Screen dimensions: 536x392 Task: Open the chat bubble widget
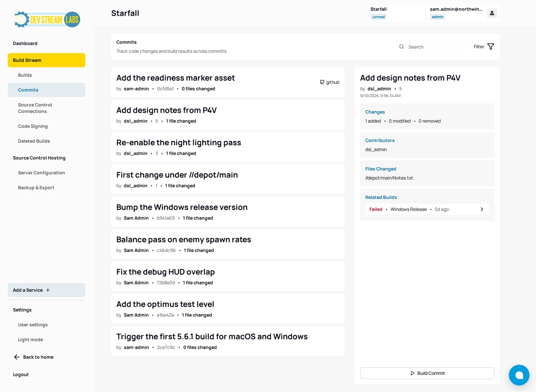coord(519,375)
